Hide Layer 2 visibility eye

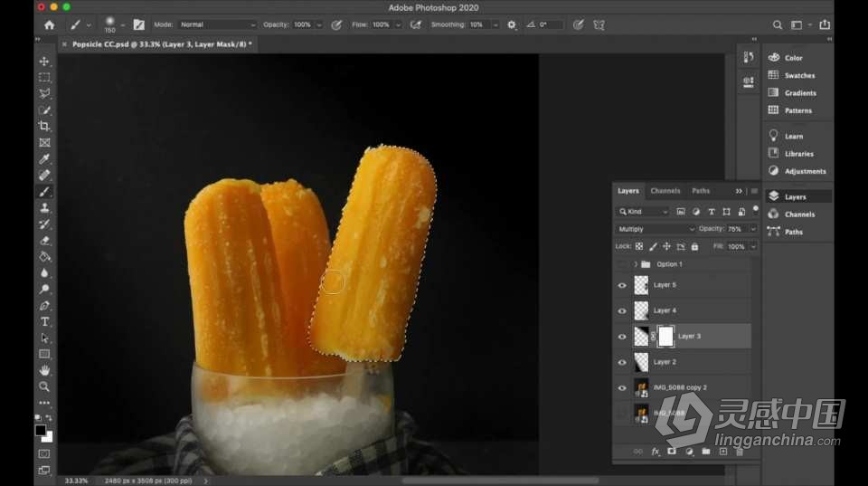click(x=622, y=362)
